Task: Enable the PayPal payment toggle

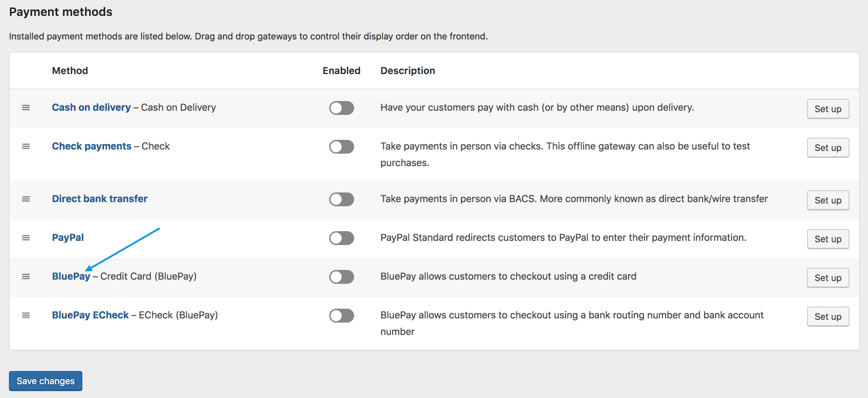Action: (341, 238)
